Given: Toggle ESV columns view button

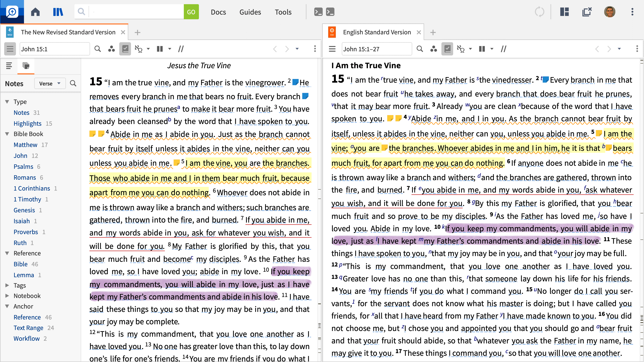Looking at the screenshot, I should pyautogui.click(x=482, y=49).
